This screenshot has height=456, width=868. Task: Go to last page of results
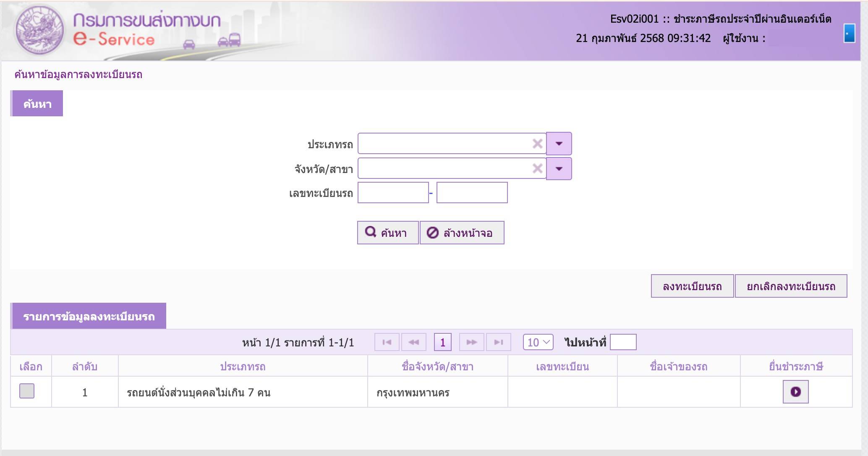(x=498, y=342)
